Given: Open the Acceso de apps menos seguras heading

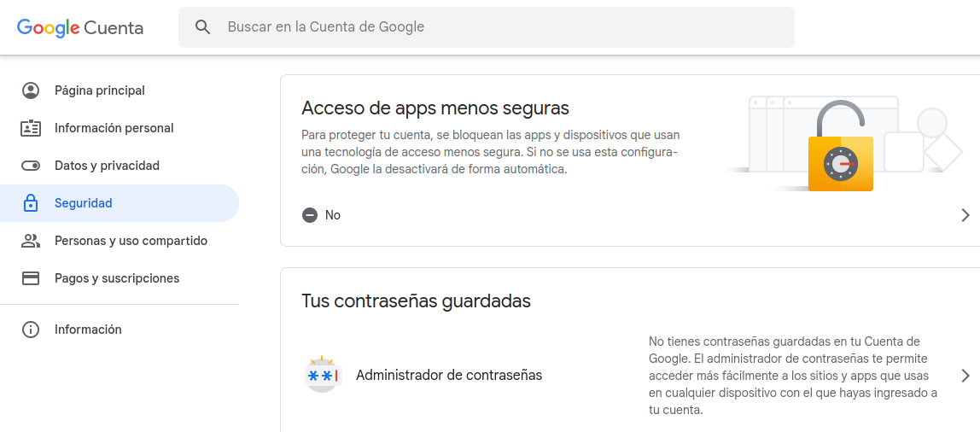Looking at the screenshot, I should click(435, 108).
